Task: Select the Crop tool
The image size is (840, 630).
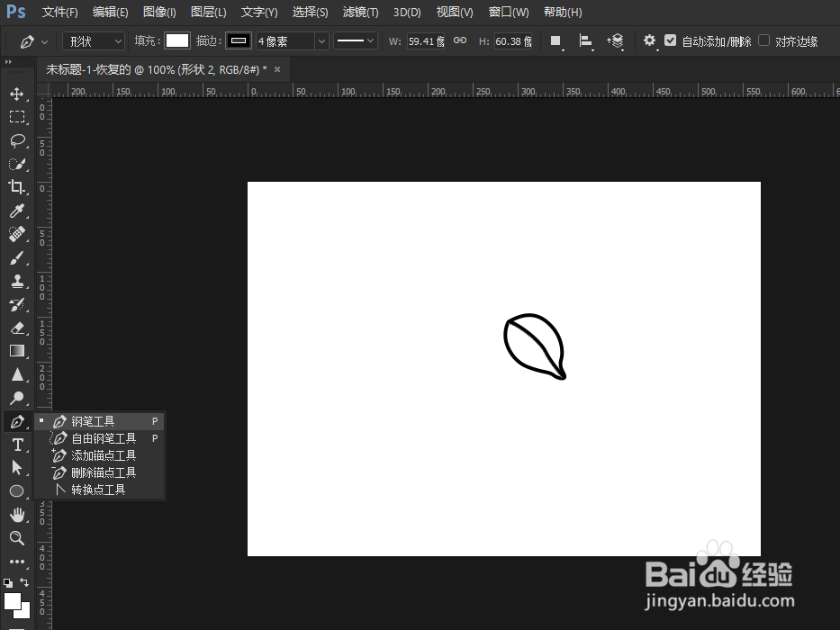Action: [x=16, y=187]
